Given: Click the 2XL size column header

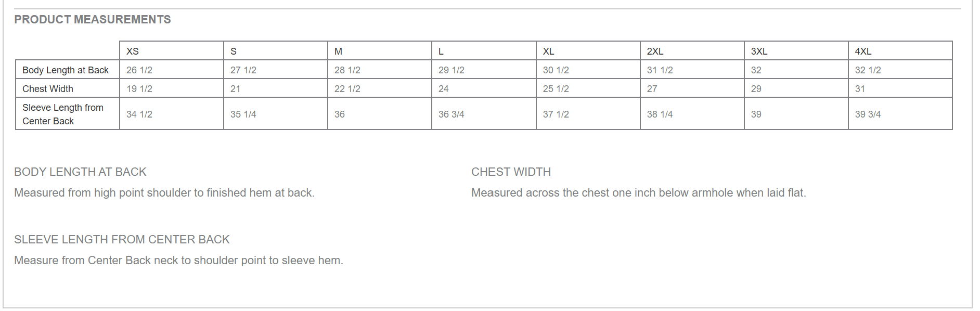Looking at the screenshot, I should (x=655, y=51).
